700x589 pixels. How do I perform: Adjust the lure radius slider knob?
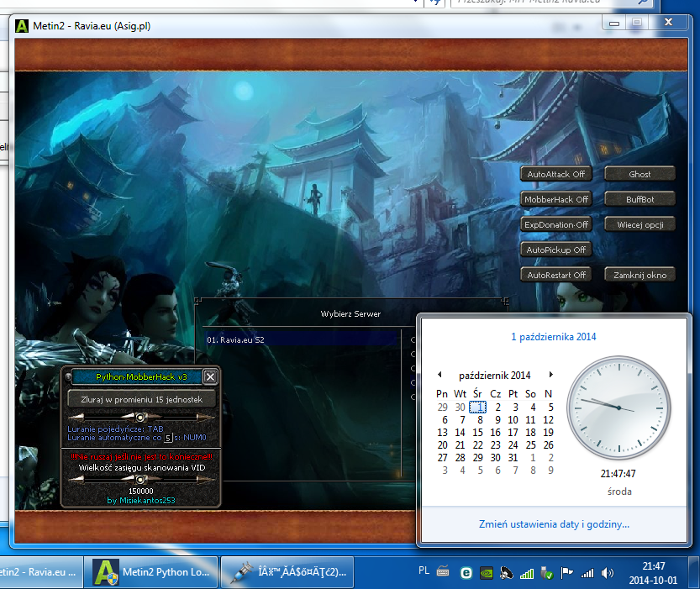[140, 418]
